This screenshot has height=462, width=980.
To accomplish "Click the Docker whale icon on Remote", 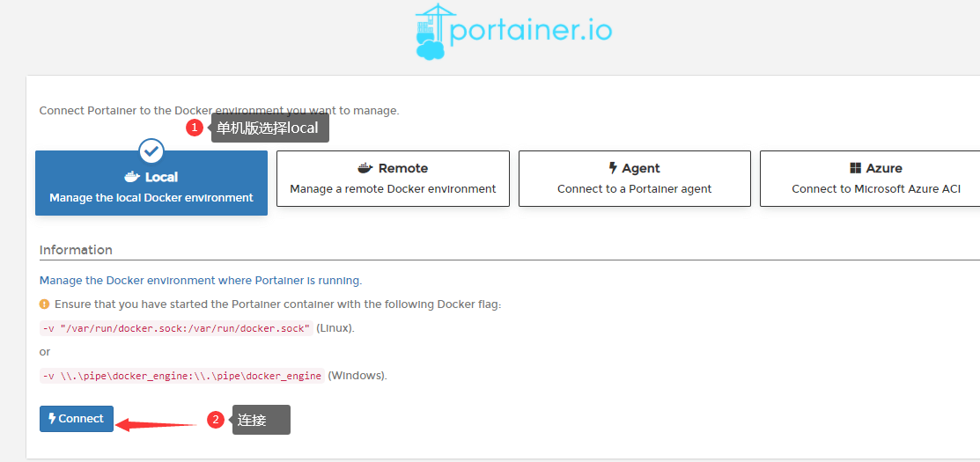I will pos(365,169).
